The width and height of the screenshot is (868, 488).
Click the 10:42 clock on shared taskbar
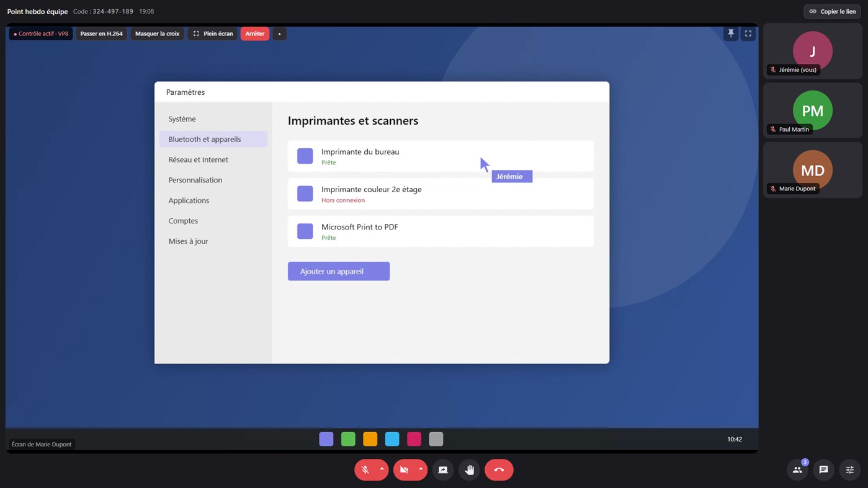tap(735, 439)
